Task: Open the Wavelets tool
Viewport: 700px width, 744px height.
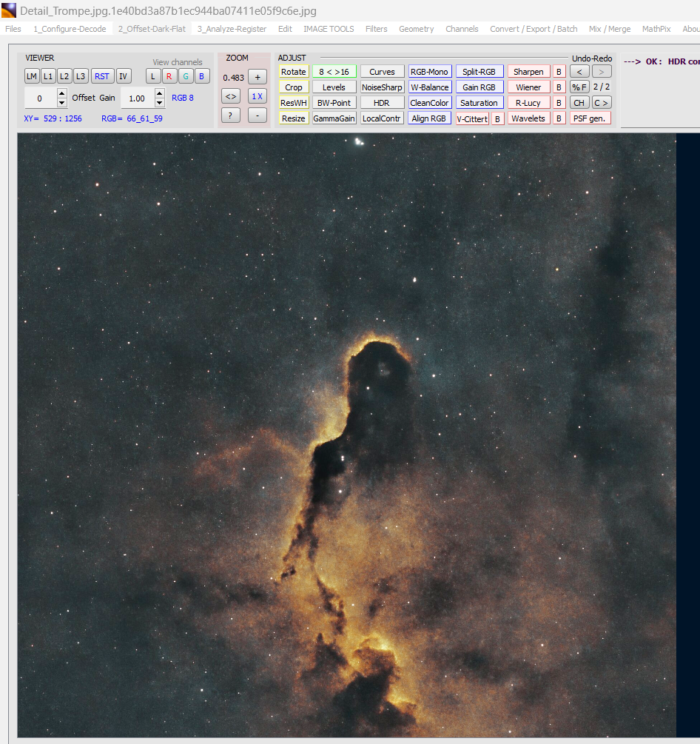Action: tap(528, 118)
